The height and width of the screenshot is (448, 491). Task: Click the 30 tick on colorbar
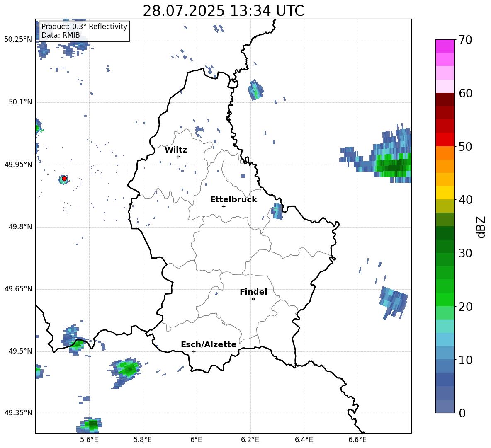click(x=466, y=253)
